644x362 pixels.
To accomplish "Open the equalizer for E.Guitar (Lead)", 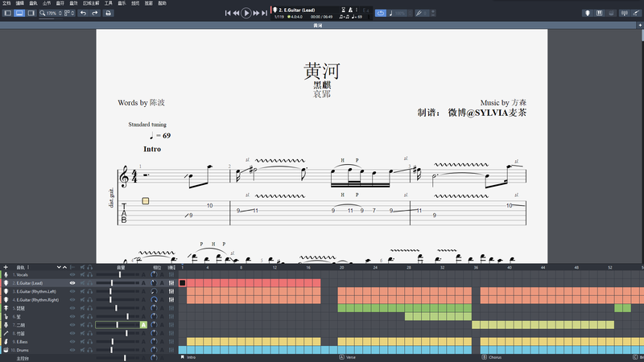I will (171, 283).
